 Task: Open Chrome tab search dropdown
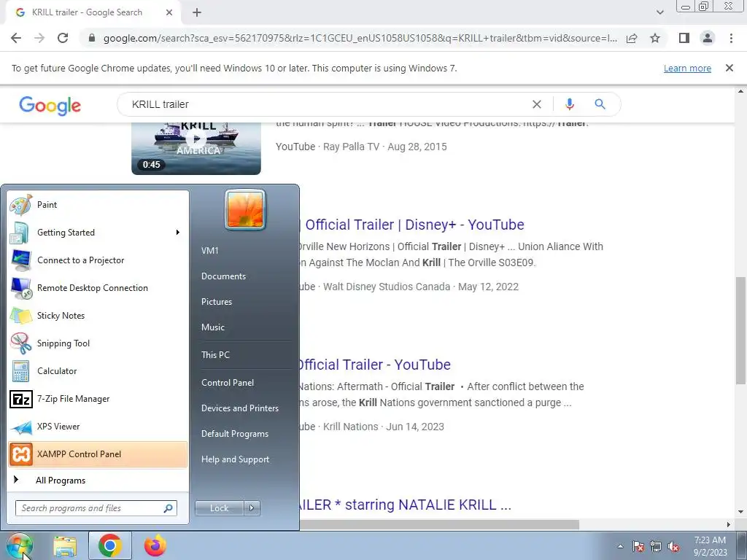point(659,12)
